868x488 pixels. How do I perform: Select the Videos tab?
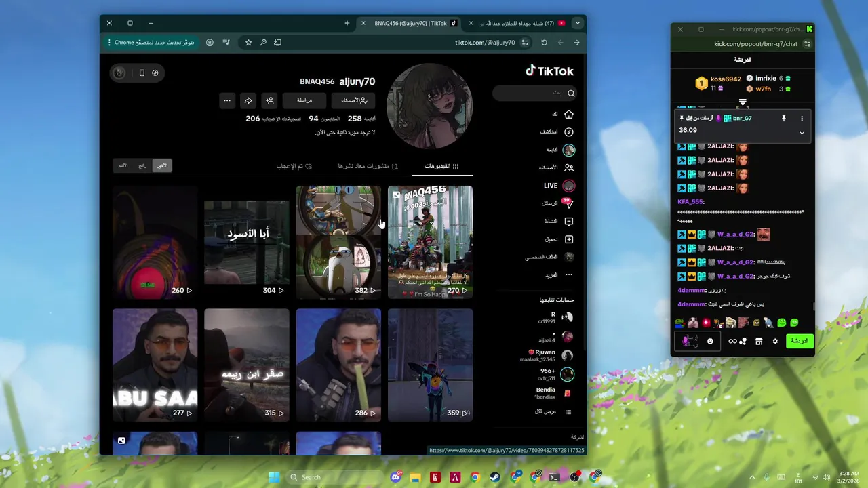tap(441, 166)
